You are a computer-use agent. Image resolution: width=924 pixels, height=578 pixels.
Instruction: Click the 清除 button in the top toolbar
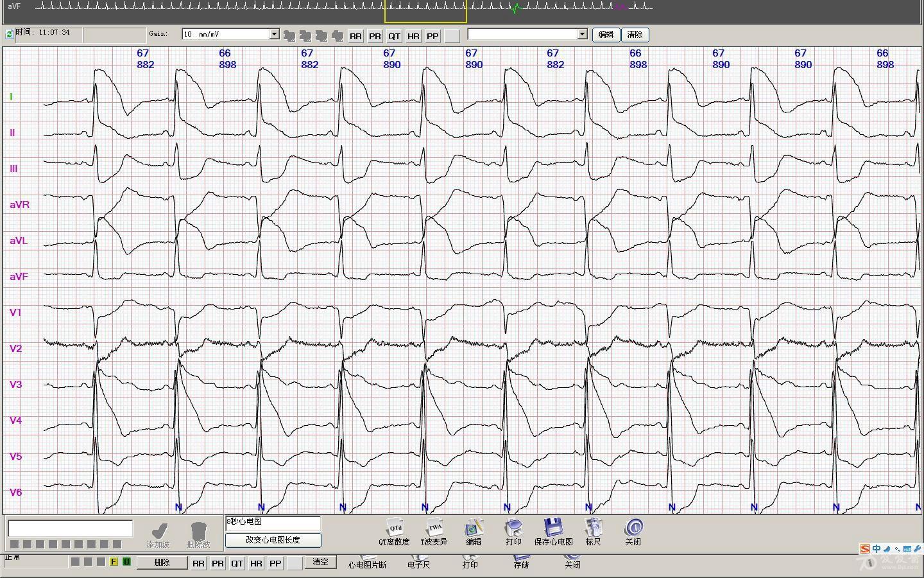point(635,35)
